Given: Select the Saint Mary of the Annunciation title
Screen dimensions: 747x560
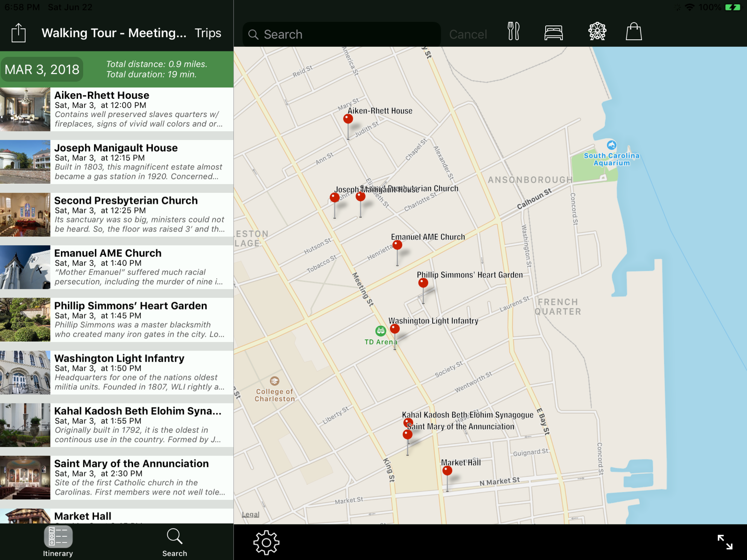Looking at the screenshot, I should point(131,463).
